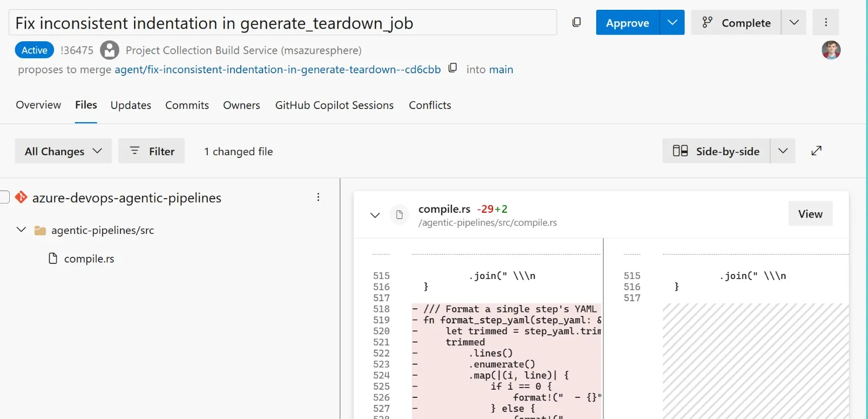
Task: Click the file icon next to compile.rs in tree
Action: click(x=53, y=258)
